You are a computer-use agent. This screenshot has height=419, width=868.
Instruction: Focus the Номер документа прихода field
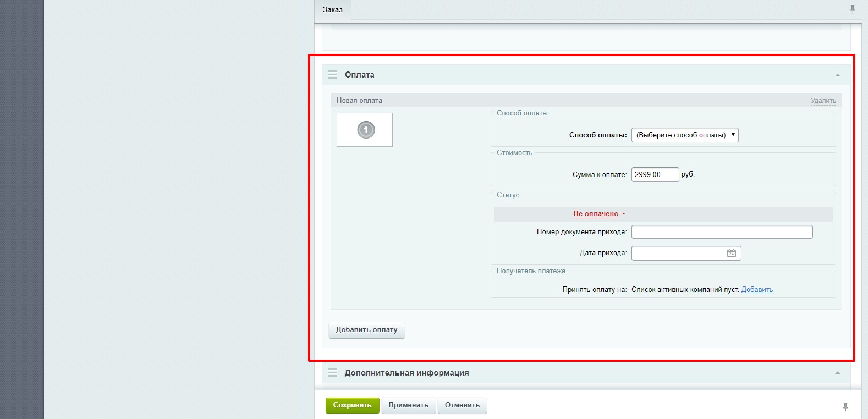(722, 232)
